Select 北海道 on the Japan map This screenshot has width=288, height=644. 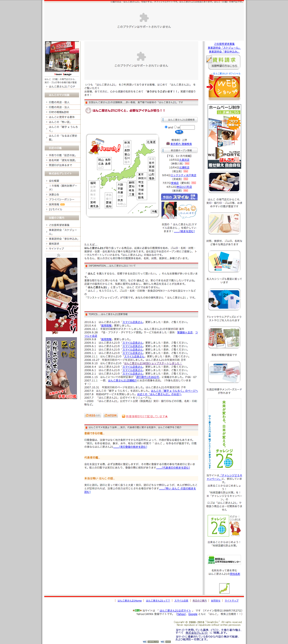pyautogui.click(x=151, y=142)
